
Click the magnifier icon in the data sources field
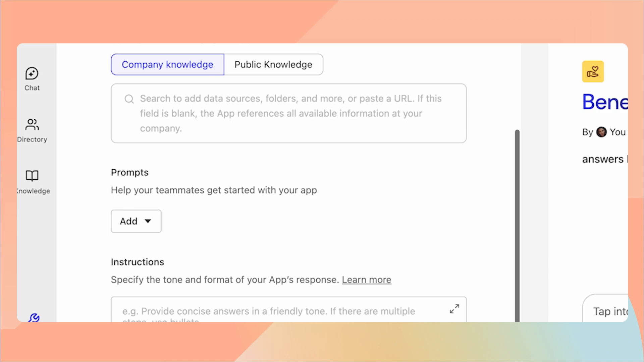pos(129,99)
